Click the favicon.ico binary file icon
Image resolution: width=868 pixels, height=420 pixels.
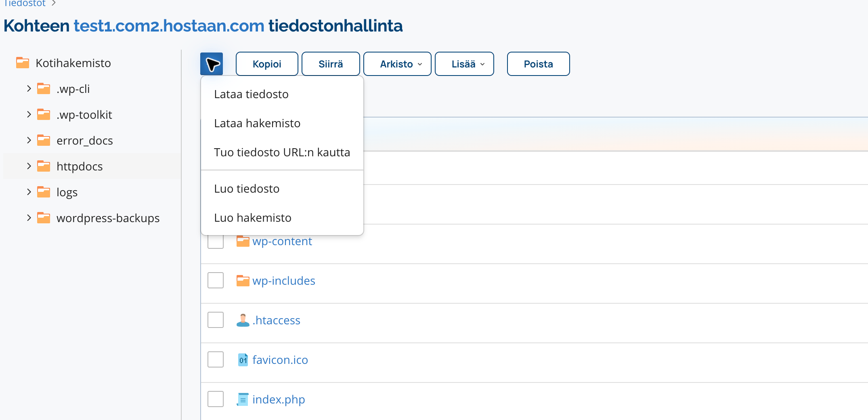point(243,359)
